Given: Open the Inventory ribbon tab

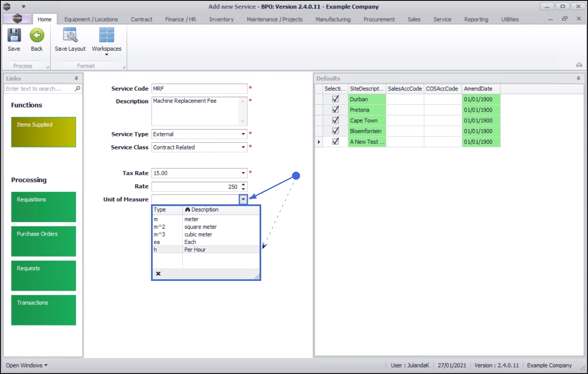Looking at the screenshot, I should click(x=221, y=19).
